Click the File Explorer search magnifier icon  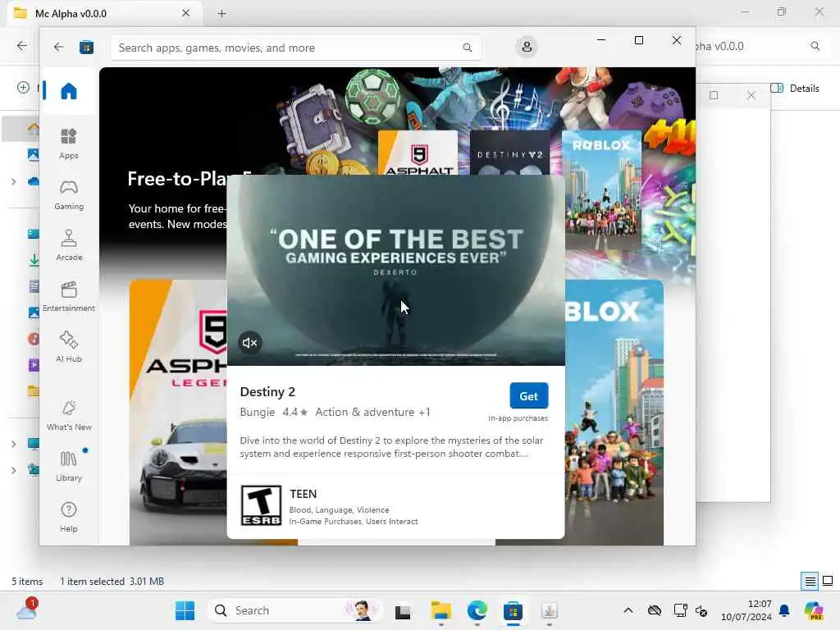pos(815,46)
